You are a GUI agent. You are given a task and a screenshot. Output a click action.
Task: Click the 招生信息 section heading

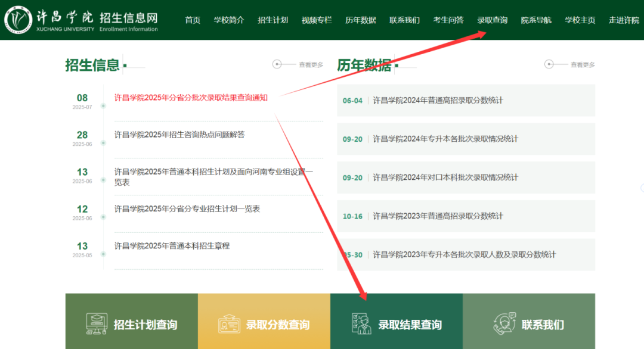(x=92, y=65)
